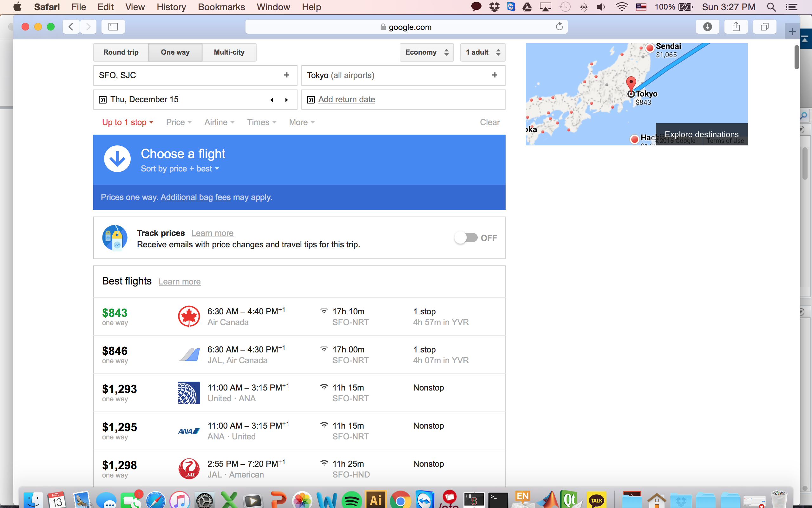Click the Sendai marker on the map

(x=650, y=48)
